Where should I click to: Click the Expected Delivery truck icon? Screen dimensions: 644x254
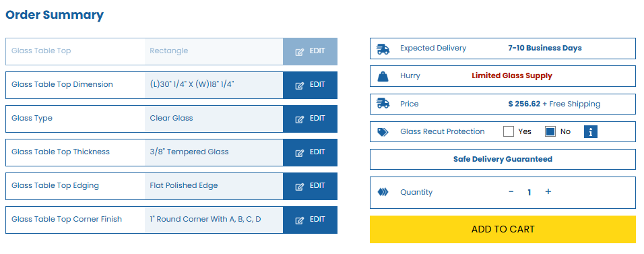tap(383, 49)
